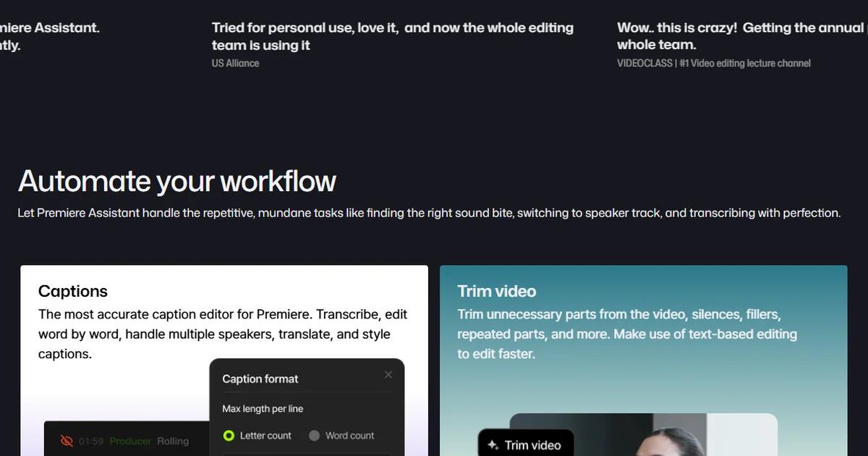The height and width of the screenshot is (456, 868).
Task: Open the Trim video card heading
Action: (x=497, y=291)
